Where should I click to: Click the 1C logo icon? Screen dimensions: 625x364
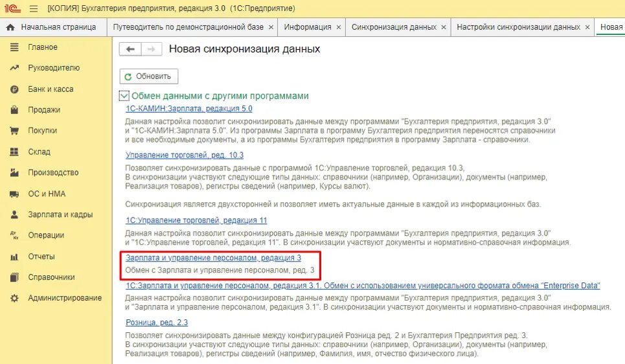pos(12,8)
